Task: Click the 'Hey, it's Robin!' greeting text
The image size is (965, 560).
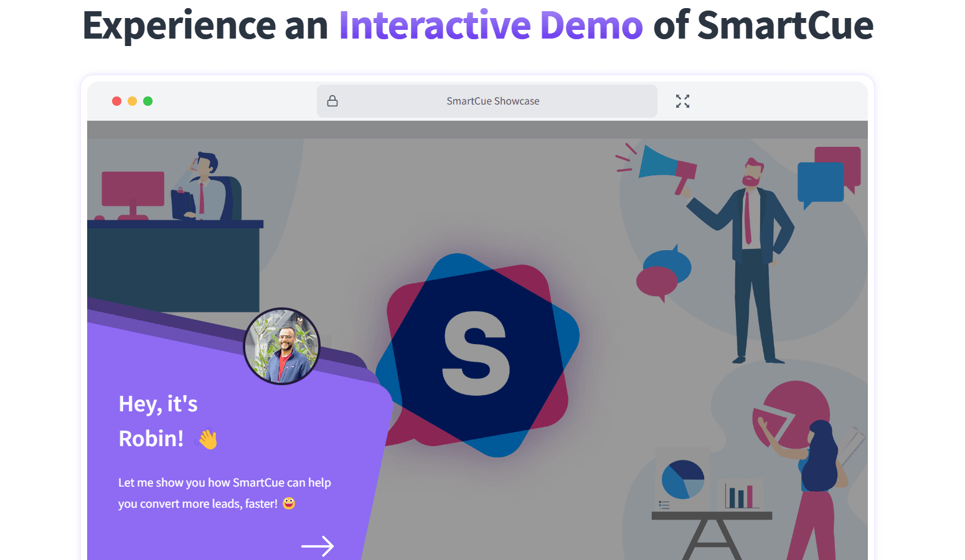Action: [x=168, y=421]
